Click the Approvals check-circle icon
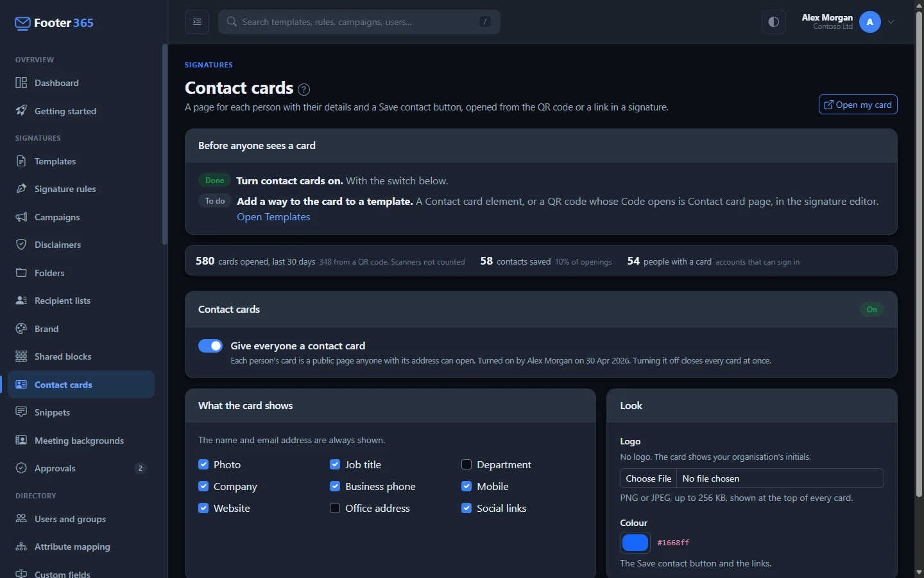Image resolution: width=924 pixels, height=578 pixels. (21, 468)
